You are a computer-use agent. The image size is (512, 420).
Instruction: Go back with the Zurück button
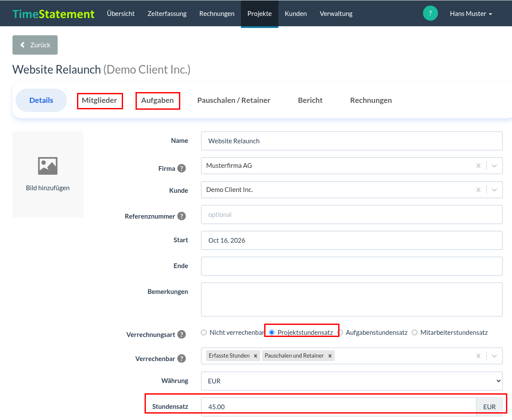click(35, 45)
